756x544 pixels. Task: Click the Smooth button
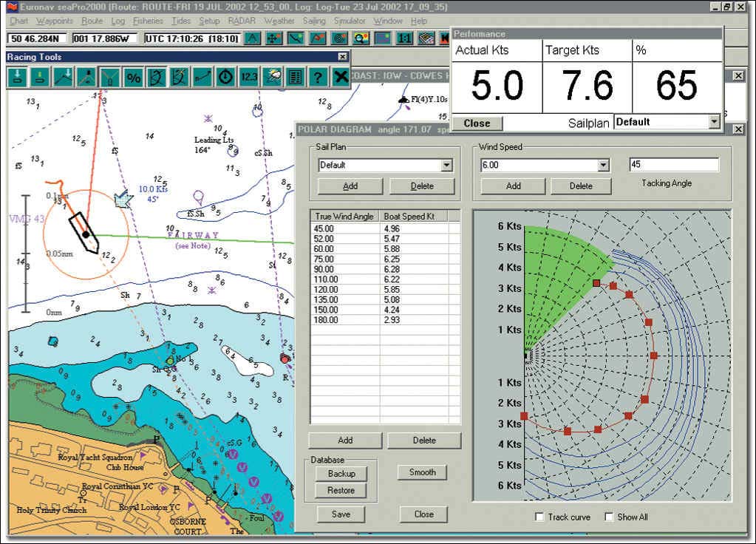[x=421, y=472]
